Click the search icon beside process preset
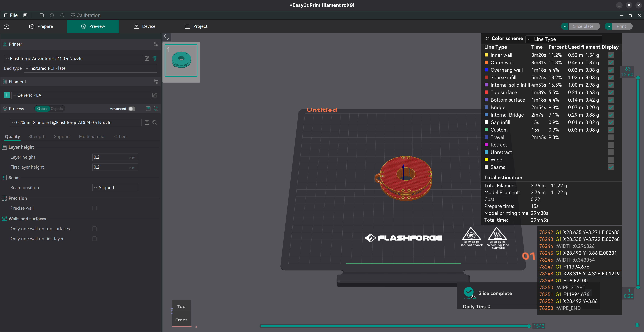 click(x=155, y=123)
